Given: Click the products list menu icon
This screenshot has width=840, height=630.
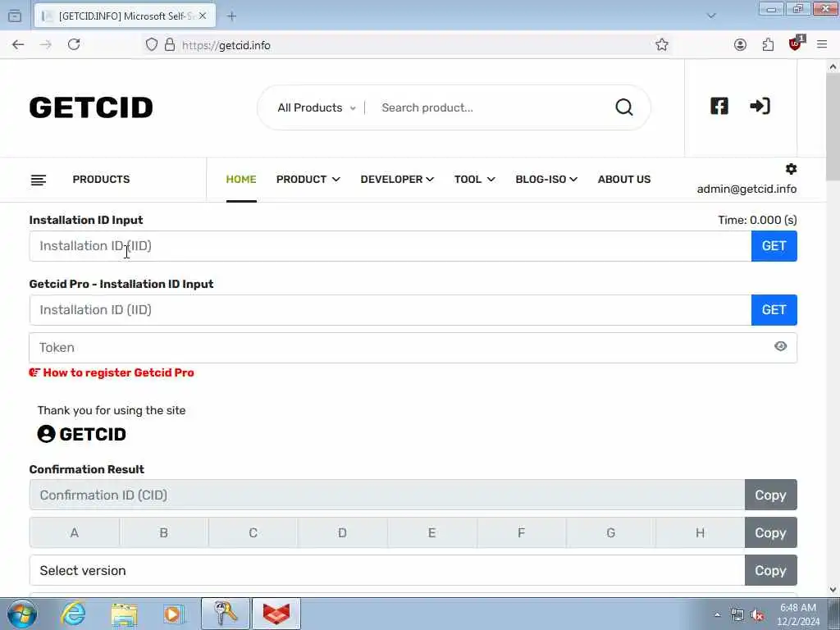Looking at the screenshot, I should (38, 180).
